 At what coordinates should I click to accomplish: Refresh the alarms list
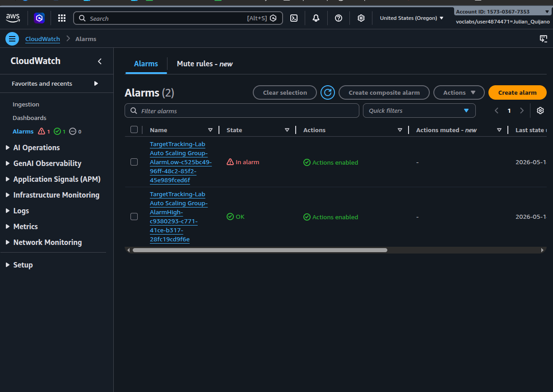[328, 92]
